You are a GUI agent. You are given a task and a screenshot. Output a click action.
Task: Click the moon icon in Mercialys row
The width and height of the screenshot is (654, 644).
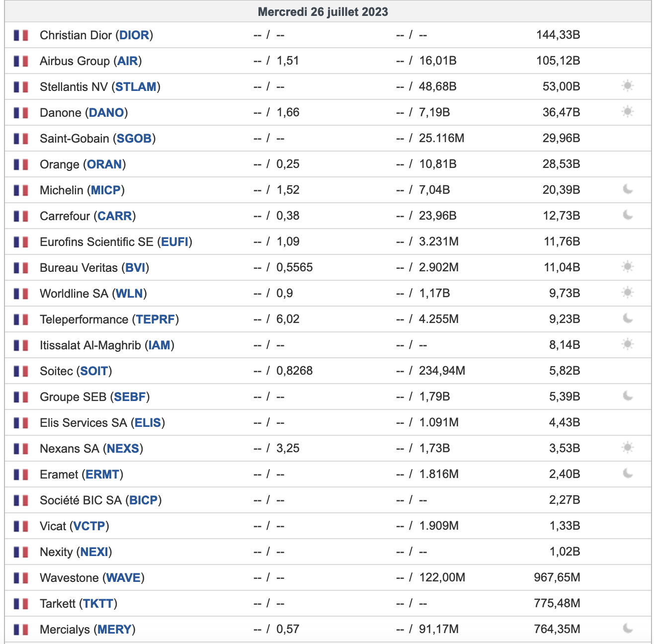pos(628,629)
